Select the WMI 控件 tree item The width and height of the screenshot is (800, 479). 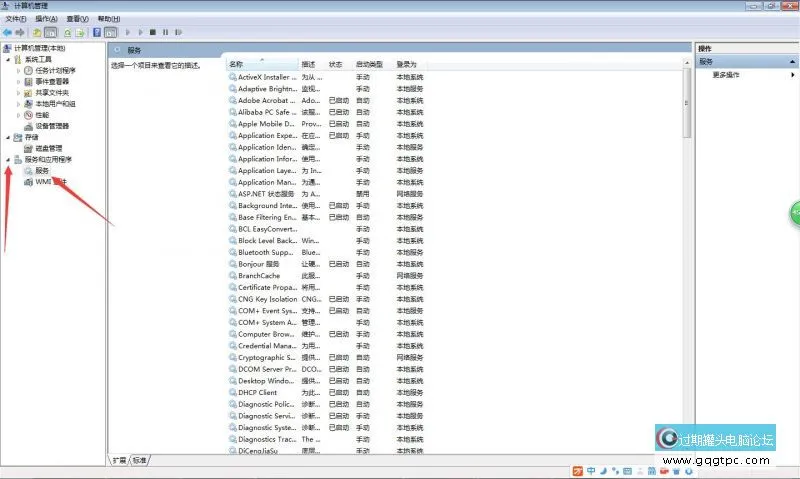(51, 182)
